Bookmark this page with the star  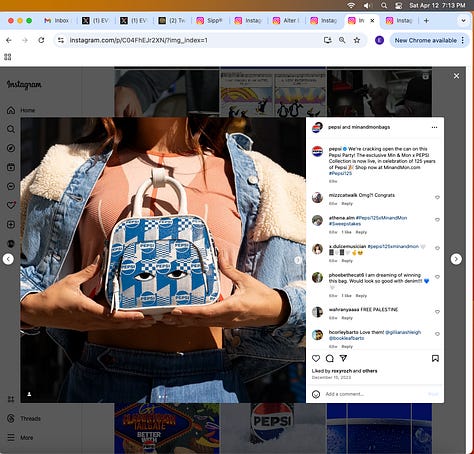click(357, 40)
